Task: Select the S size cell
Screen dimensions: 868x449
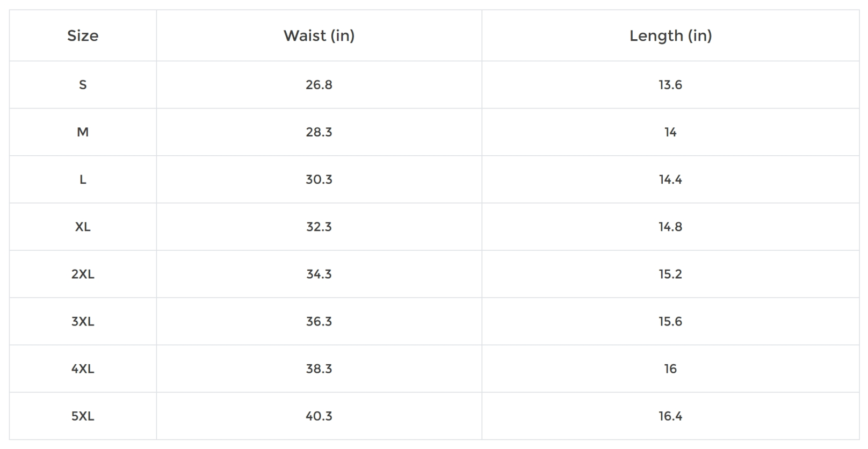Action: 83,85
